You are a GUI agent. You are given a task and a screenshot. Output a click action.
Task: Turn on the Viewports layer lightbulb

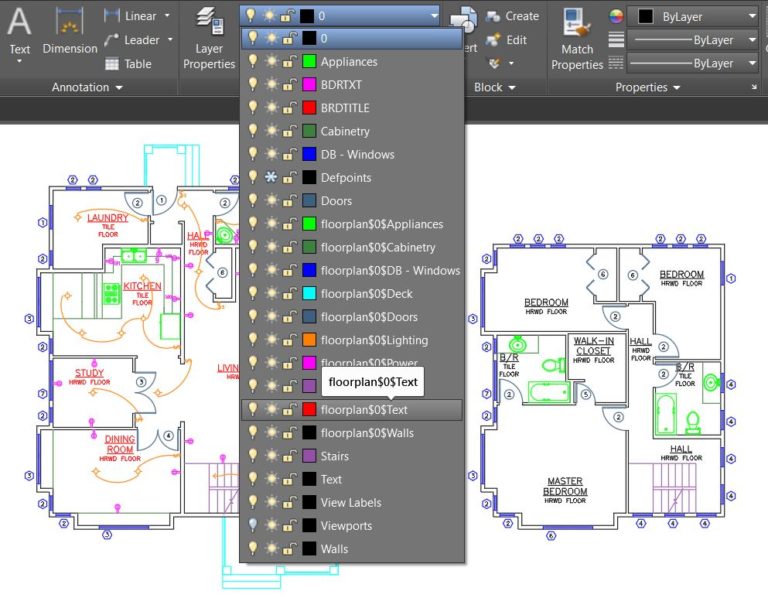click(253, 526)
